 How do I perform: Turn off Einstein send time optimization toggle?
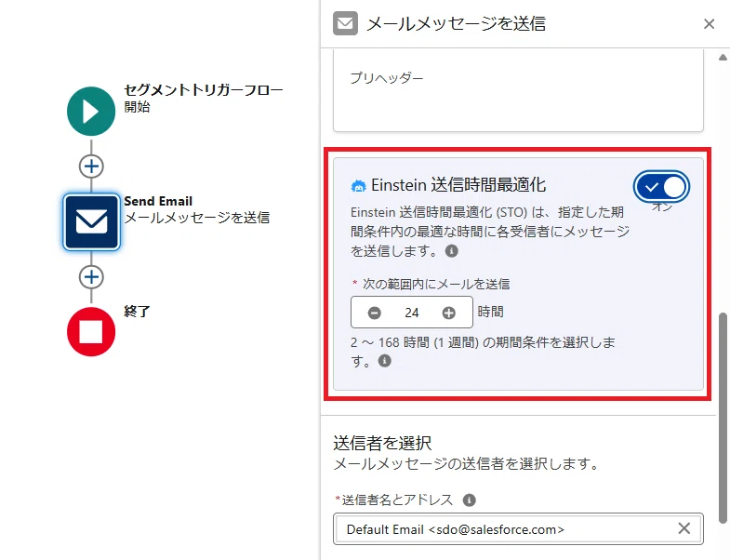coord(661,187)
